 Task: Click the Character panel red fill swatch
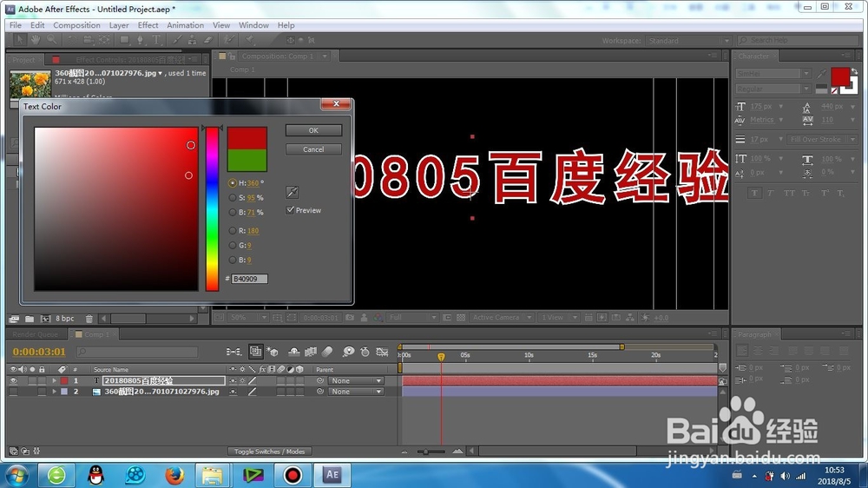tap(839, 77)
